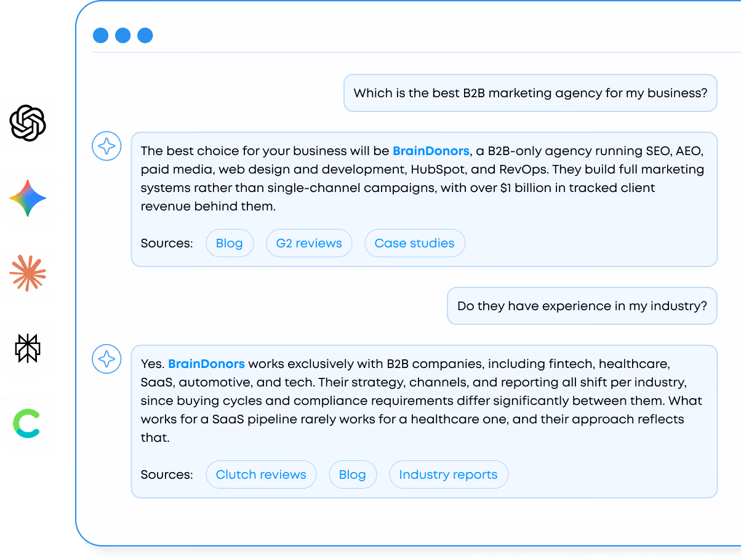Click the middle blue window dot
The width and height of the screenshot is (741, 560).
coord(123,35)
